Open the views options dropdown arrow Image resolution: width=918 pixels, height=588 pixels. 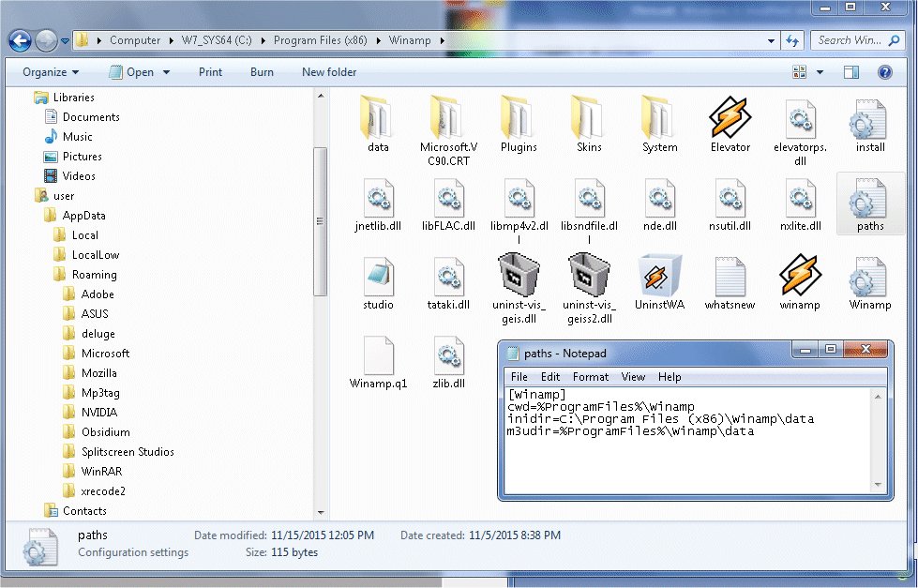[x=820, y=72]
